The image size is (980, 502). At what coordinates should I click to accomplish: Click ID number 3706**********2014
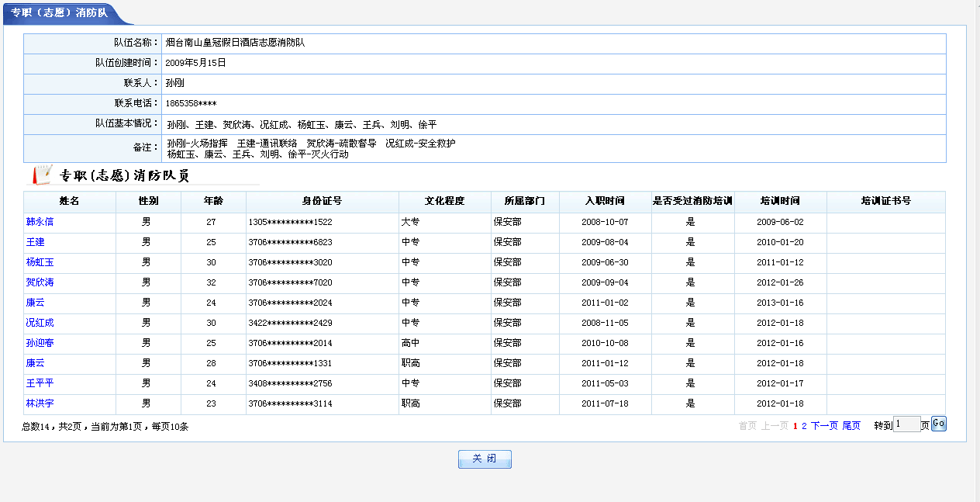(x=291, y=343)
